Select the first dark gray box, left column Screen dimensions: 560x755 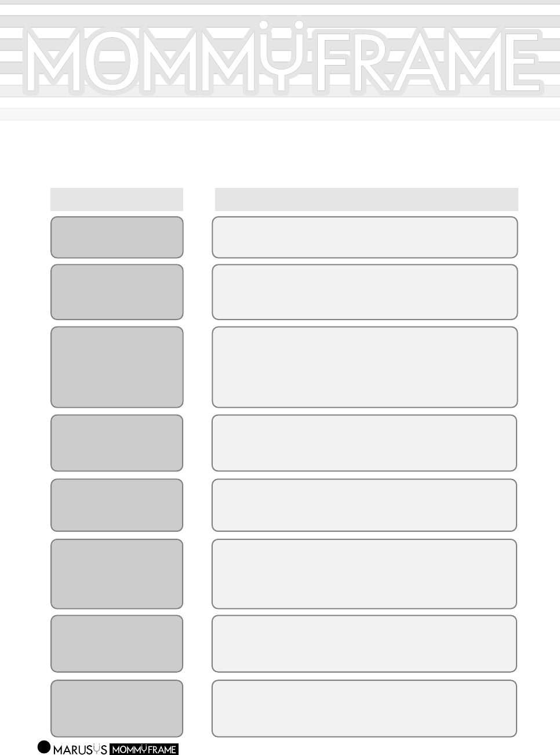(x=117, y=237)
